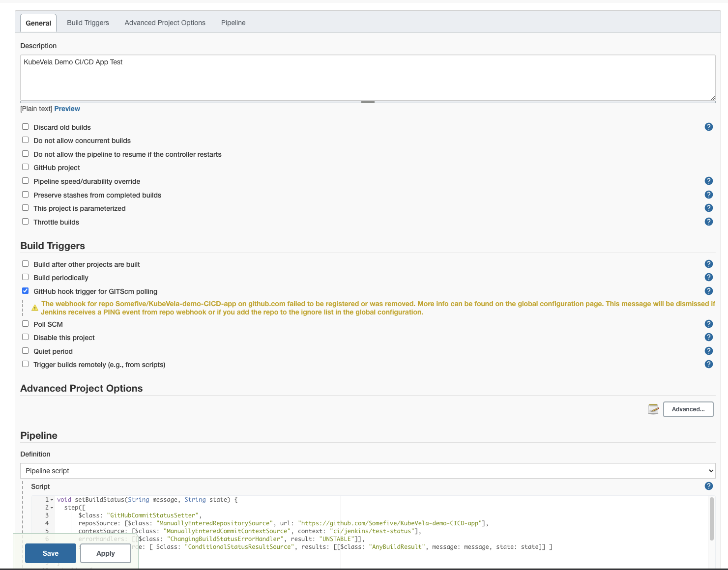Click script line number 4
This screenshot has height=570, width=728.
(47, 523)
